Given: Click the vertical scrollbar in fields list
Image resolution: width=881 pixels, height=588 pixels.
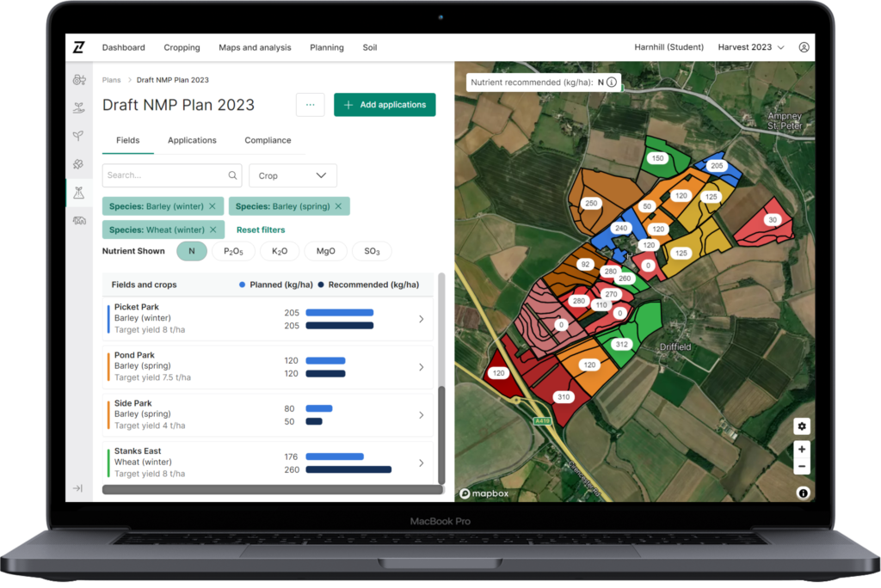Looking at the screenshot, I should point(442,430).
